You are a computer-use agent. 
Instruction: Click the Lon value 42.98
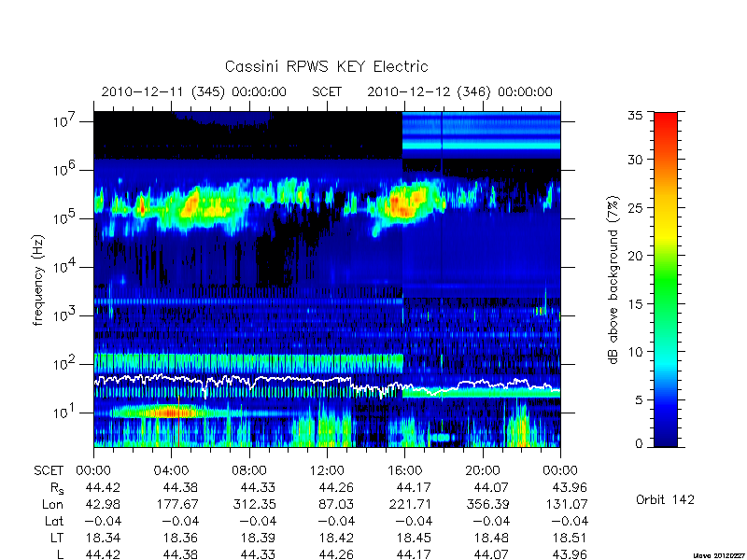click(103, 504)
